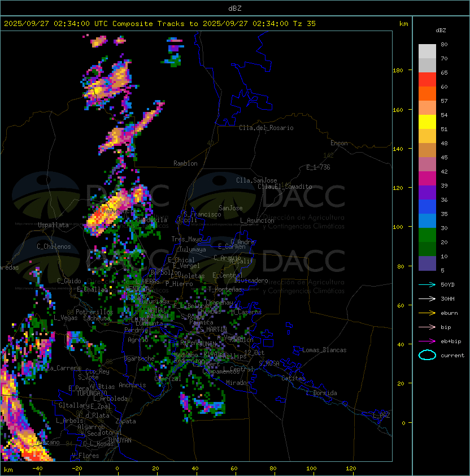
Task: Click the 50YD legend label
Action: 447,285
